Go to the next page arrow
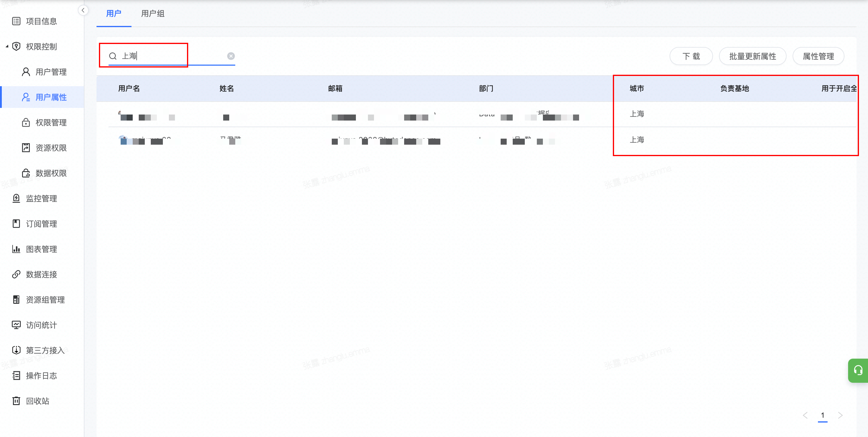The width and height of the screenshot is (868, 437). click(840, 415)
